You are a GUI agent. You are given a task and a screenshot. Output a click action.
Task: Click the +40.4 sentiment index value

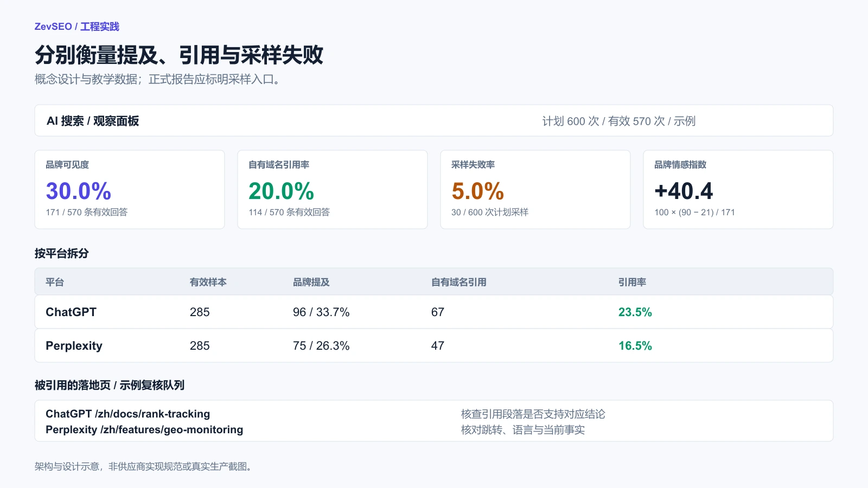(x=684, y=191)
